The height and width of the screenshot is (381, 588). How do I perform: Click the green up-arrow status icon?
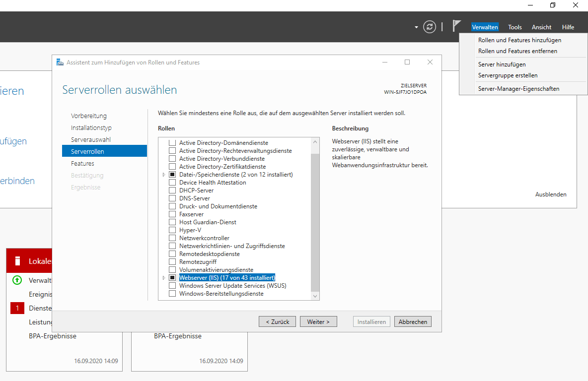[17, 280]
